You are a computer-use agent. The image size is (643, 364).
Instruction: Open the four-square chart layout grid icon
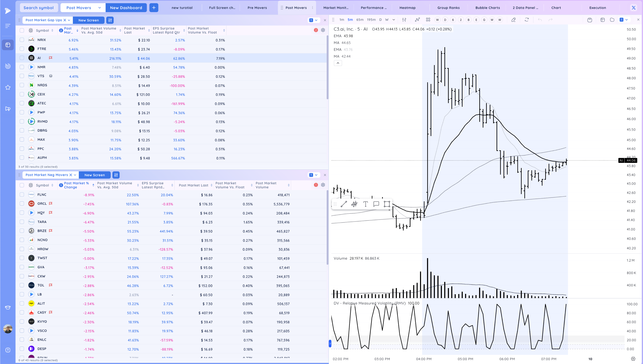428,20
